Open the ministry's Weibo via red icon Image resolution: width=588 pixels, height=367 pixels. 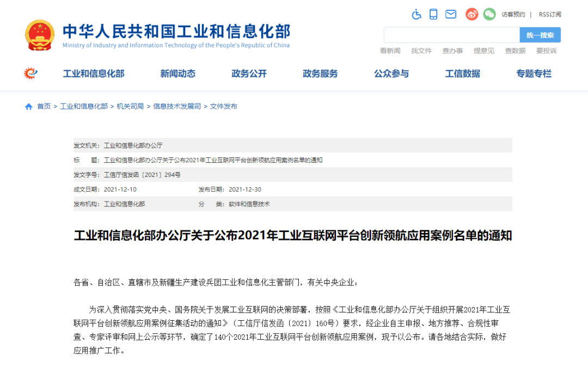(471, 14)
